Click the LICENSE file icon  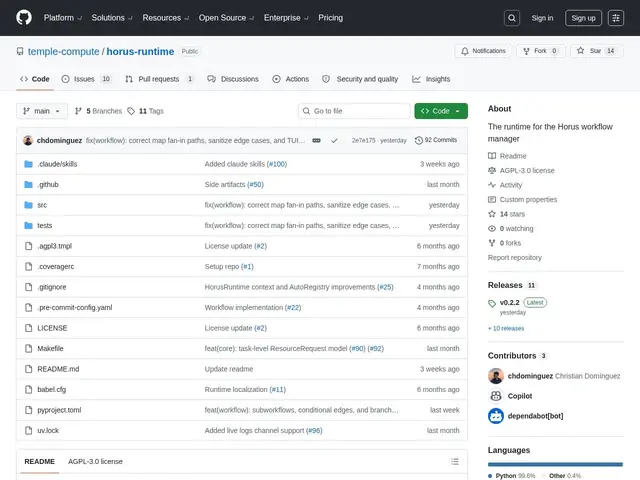[28, 328]
